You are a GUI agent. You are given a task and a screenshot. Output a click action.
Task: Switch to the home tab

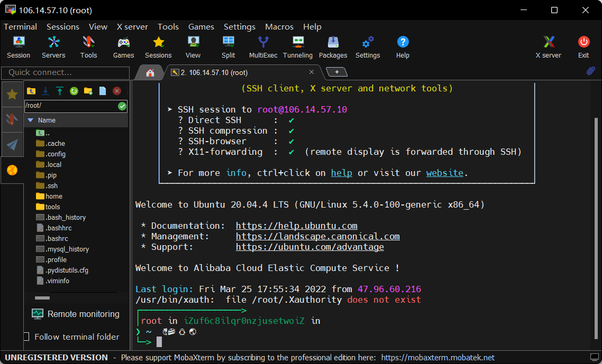pyautogui.click(x=150, y=72)
